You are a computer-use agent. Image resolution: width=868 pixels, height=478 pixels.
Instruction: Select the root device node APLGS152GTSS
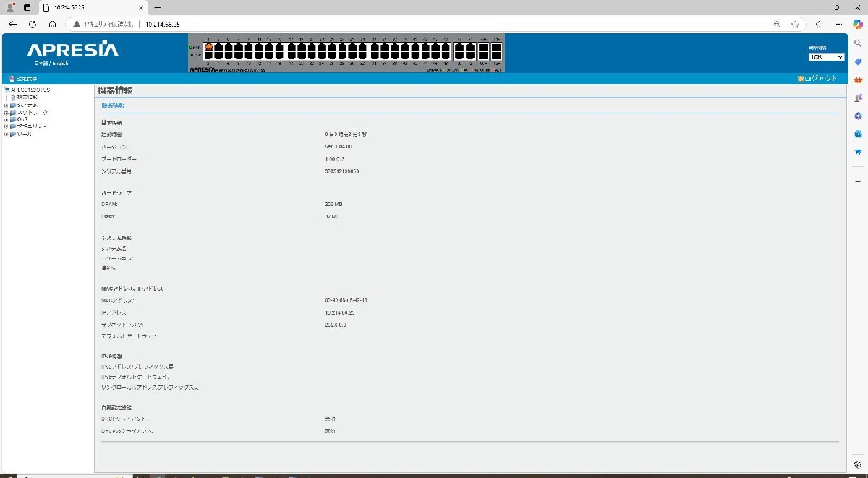tap(30, 90)
